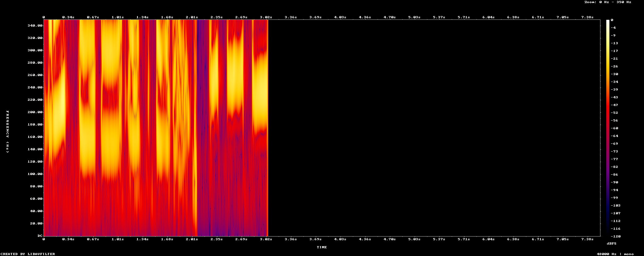Click the 60.00 frequency tick label

[x=36, y=199]
